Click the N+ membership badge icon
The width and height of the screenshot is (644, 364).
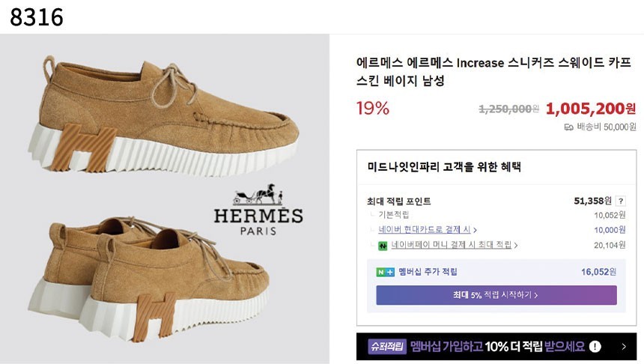[385, 272]
